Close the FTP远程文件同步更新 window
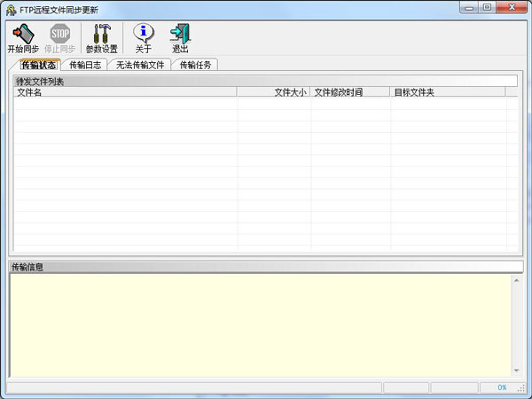Viewport: 532px width, 399px height. click(x=512, y=7)
